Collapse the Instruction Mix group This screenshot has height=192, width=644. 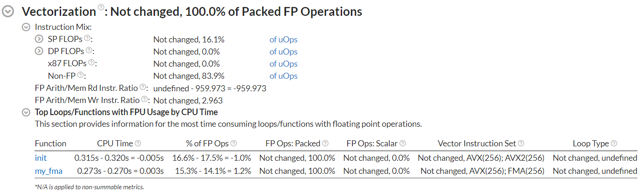click(27, 27)
